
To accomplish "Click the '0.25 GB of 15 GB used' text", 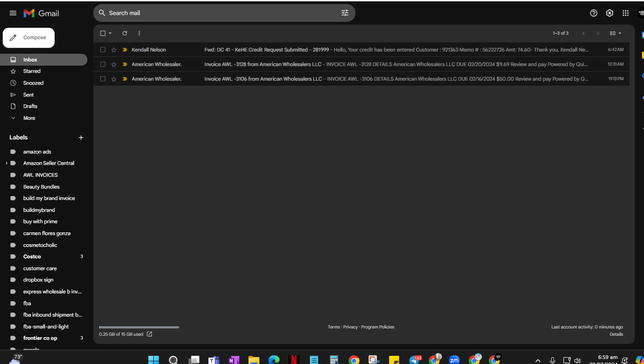I will (x=121, y=334).
